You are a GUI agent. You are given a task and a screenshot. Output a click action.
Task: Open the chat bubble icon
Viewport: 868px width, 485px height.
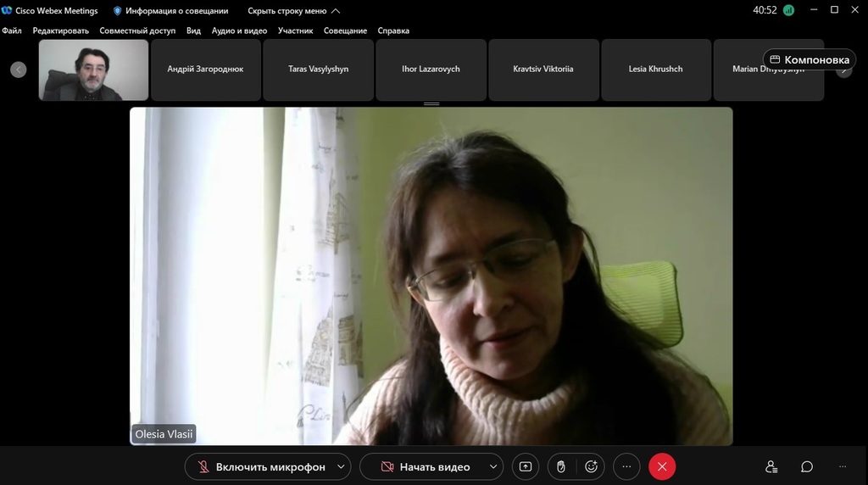point(807,466)
